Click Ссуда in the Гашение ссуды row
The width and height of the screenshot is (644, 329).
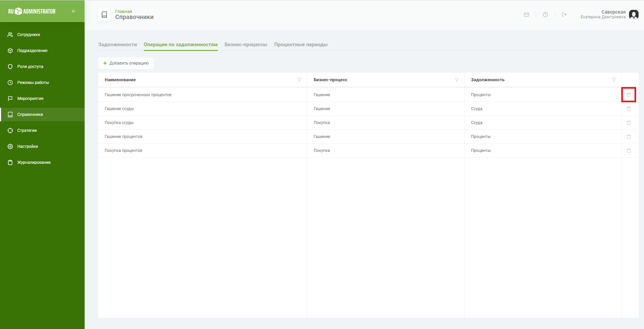coord(476,109)
